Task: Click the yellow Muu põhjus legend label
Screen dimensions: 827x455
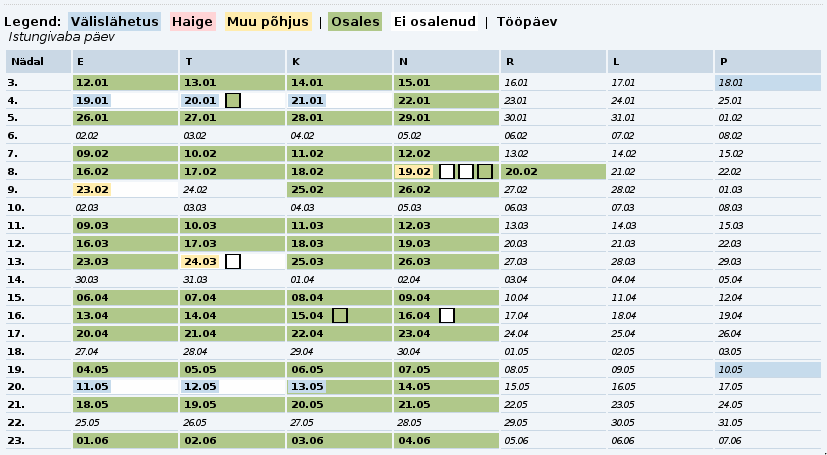Action: point(267,21)
